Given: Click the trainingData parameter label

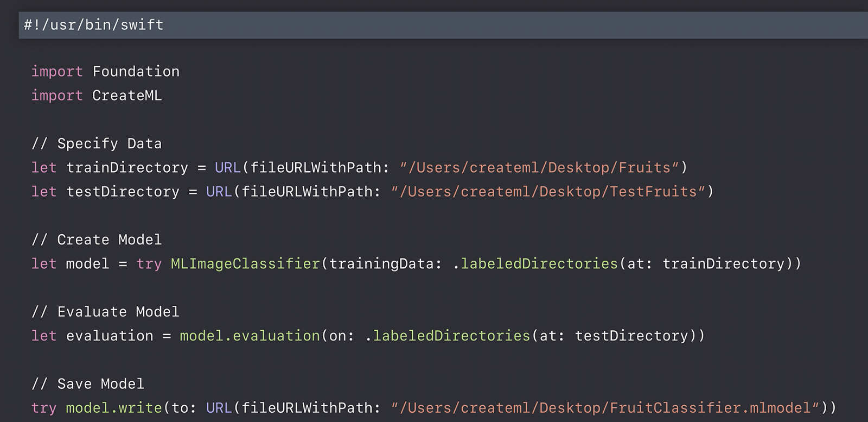Looking at the screenshot, I should [381, 264].
